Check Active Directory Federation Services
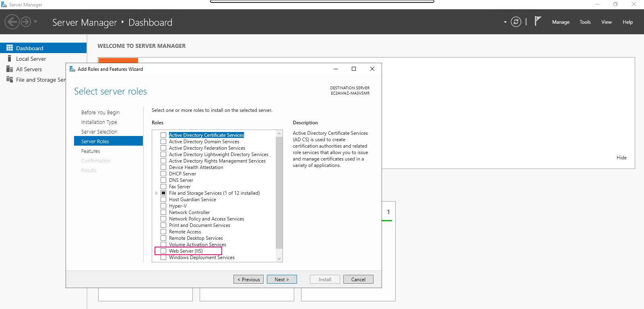Image resolution: width=644 pixels, height=309 pixels. point(163,148)
